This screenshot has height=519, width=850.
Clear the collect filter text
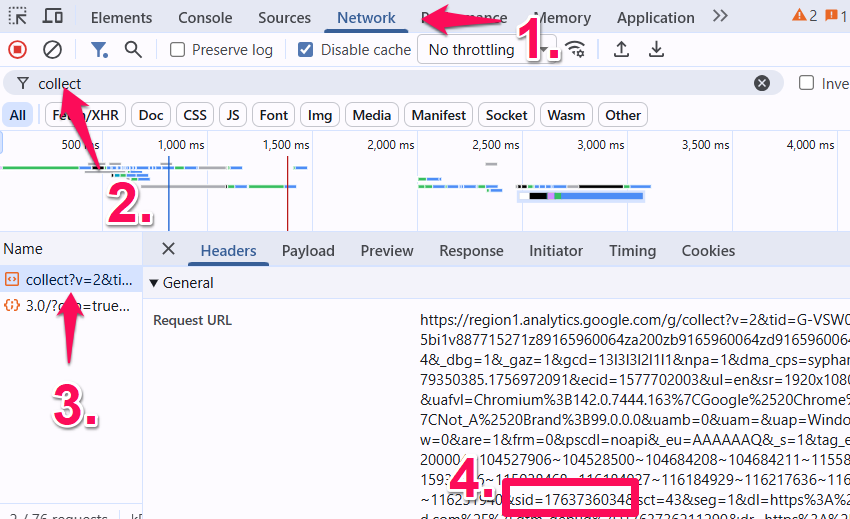[x=762, y=83]
